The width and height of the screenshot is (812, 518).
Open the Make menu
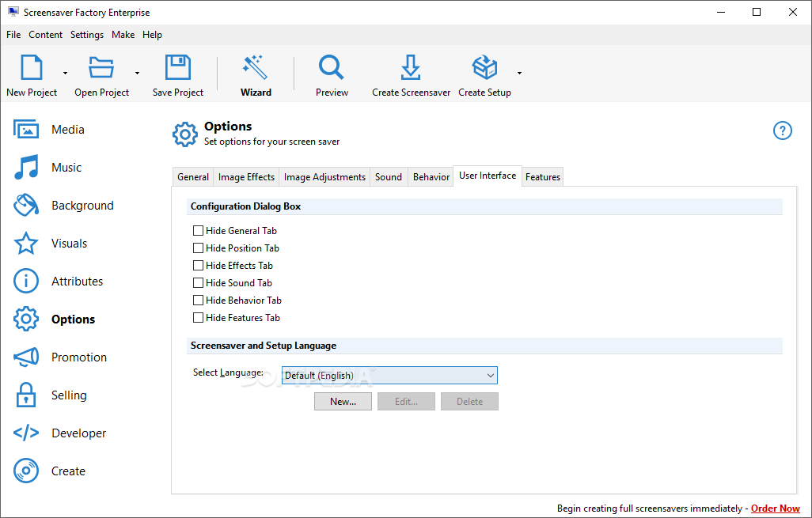pyautogui.click(x=123, y=35)
